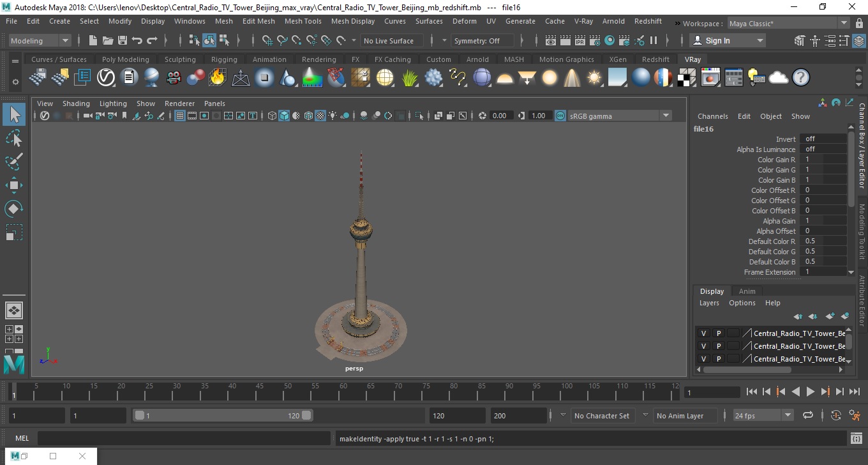Click the V-Ray fire volume grid icon
868x465 pixels.
pos(218,78)
